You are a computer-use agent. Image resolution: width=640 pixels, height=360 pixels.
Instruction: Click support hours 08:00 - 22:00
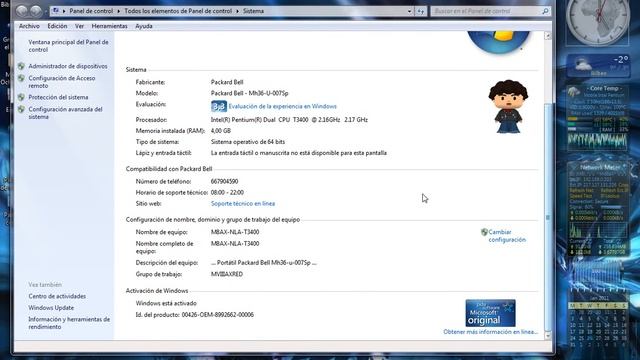[x=227, y=193]
